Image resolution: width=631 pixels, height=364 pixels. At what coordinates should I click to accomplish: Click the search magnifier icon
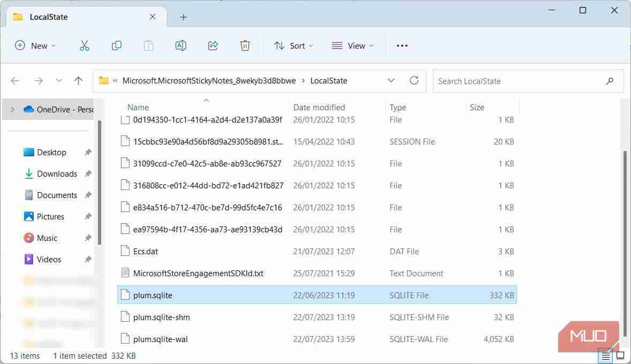coord(610,81)
